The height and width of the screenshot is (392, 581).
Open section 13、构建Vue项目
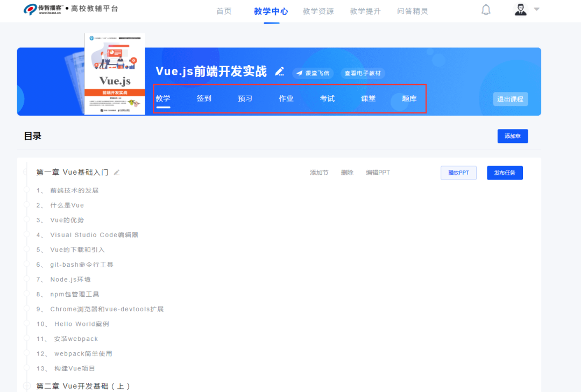[66, 368]
